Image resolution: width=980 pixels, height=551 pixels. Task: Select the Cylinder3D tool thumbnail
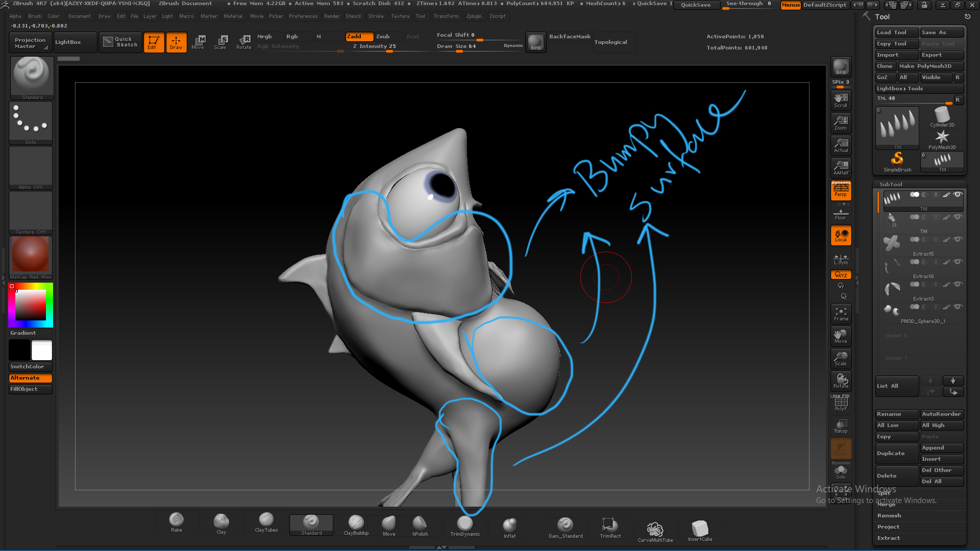pyautogui.click(x=942, y=117)
